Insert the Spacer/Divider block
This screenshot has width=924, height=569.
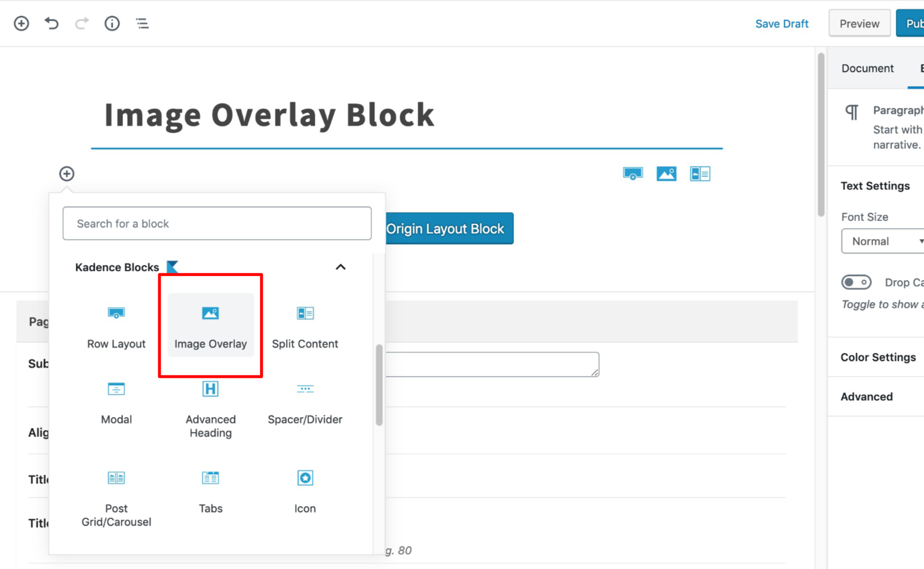point(305,403)
